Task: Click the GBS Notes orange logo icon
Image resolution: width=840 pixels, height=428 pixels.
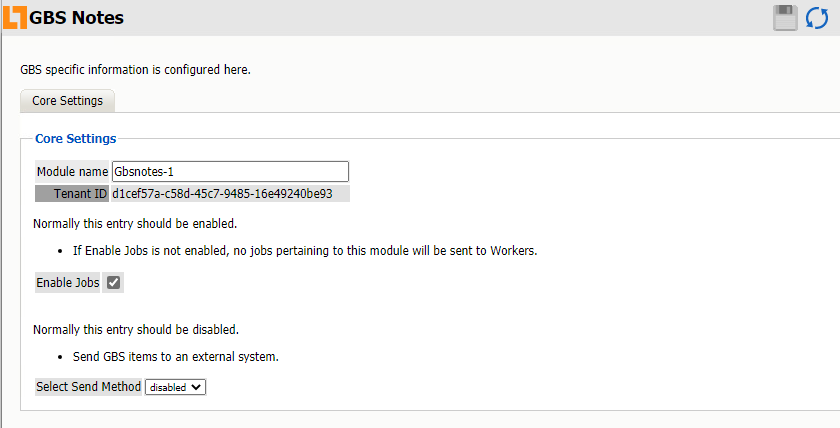Action: 16,18
